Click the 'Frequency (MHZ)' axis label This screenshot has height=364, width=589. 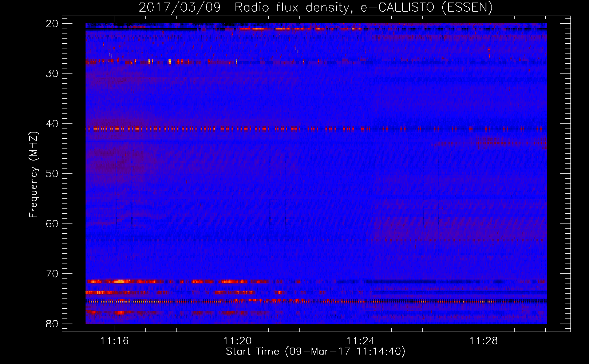tap(33, 175)
